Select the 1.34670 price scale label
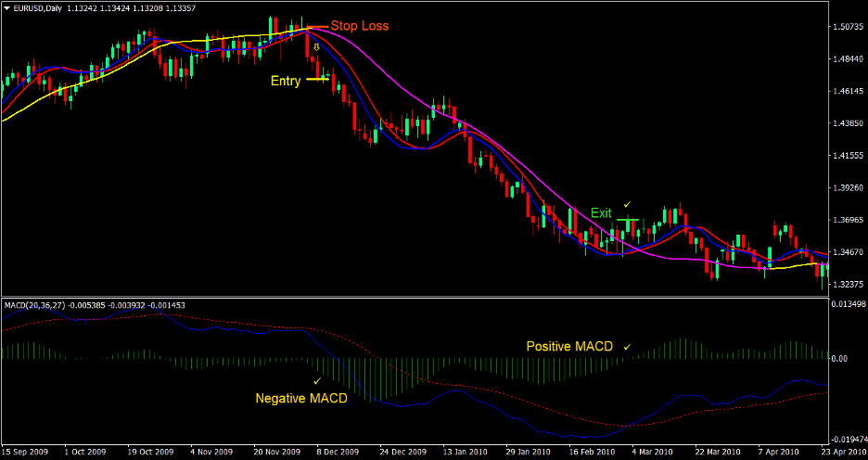 click(848, 252)
